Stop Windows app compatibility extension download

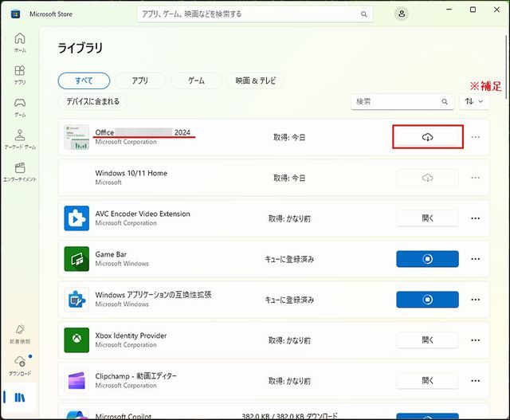(427, 300)
